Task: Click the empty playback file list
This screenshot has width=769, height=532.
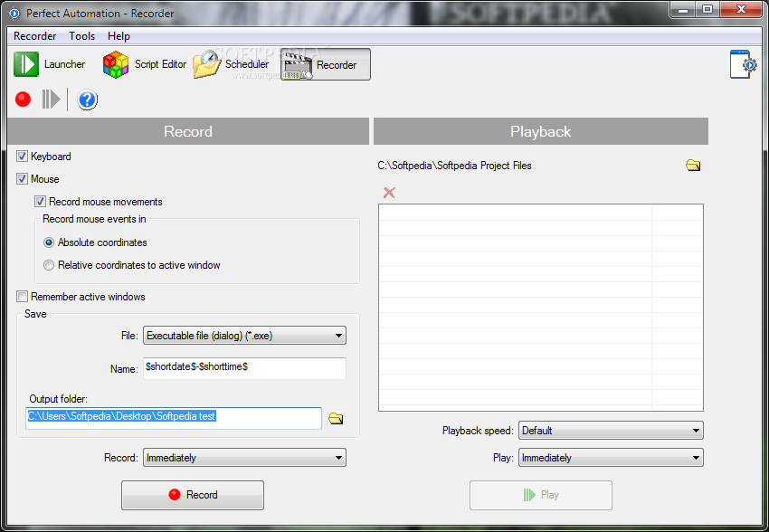Action: [541, 308]
